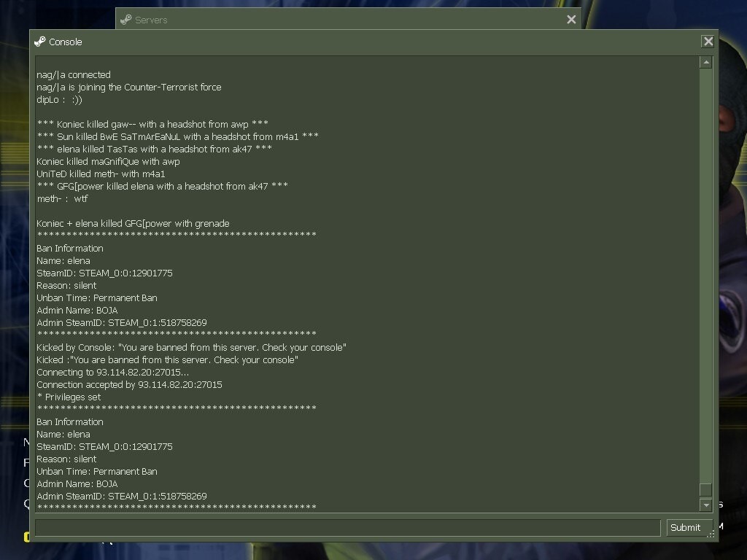Click the console resize grip corner icon

(711, 534)
